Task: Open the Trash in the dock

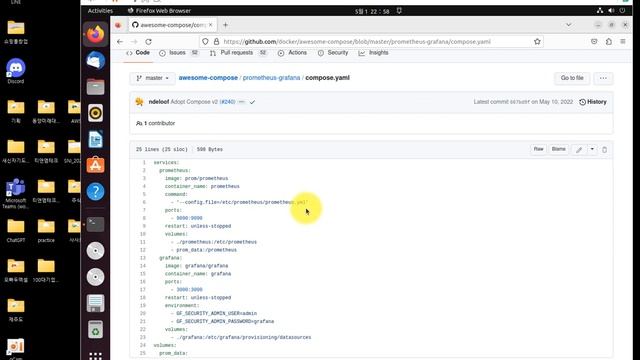Action: point(96,330)
